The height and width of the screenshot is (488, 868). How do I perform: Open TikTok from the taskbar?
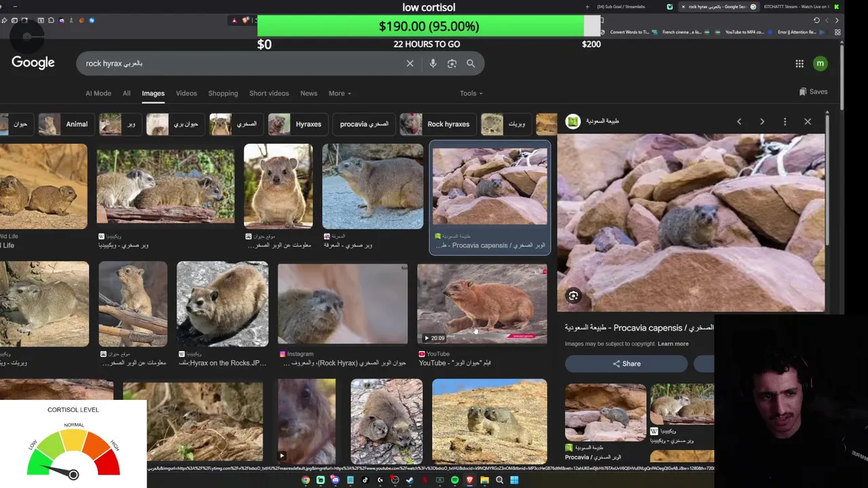pyautogui.click(x=365, y=480)
